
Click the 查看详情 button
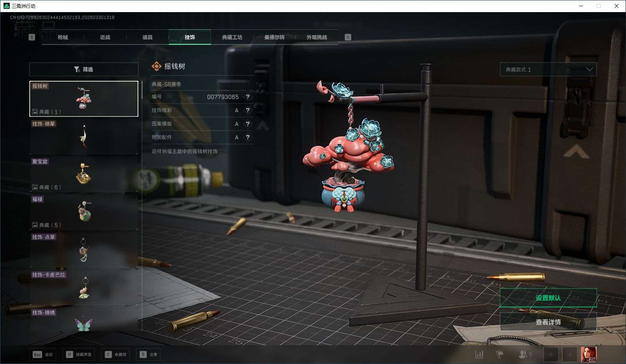tap(548, 322)
